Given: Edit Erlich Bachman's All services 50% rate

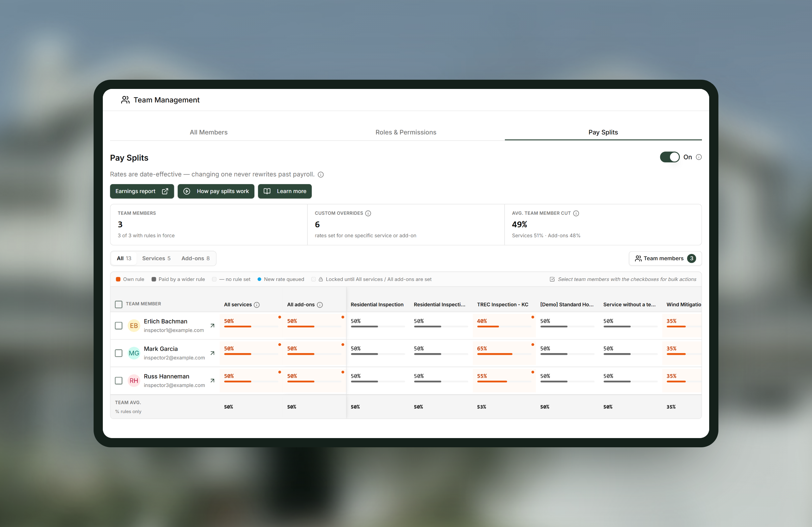Looking at the screenshot, I should (251, 325).
